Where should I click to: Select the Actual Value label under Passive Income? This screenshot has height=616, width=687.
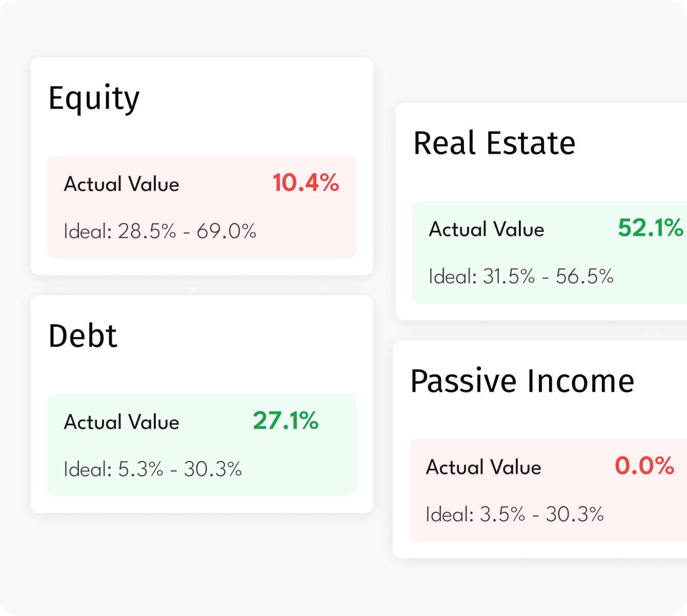(x=484, y=467)
